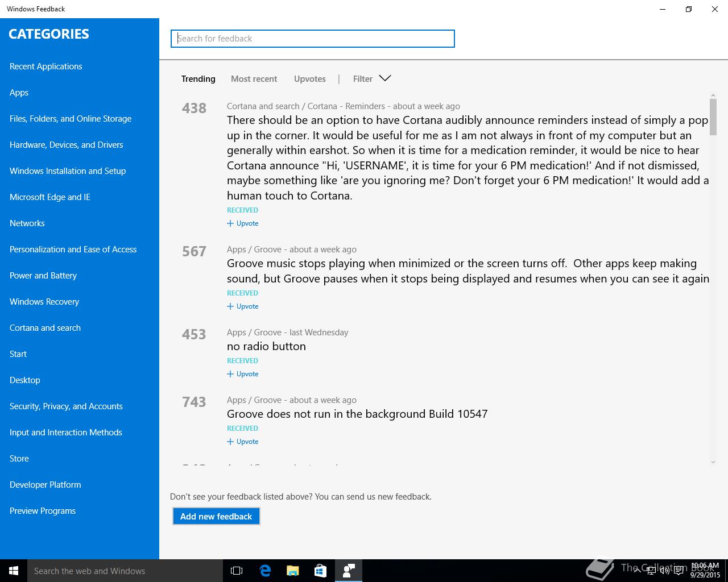Click the scroll up arrow of feedback list
The height and width of the screenshot is (582, 728).
(x=713, y=96)
